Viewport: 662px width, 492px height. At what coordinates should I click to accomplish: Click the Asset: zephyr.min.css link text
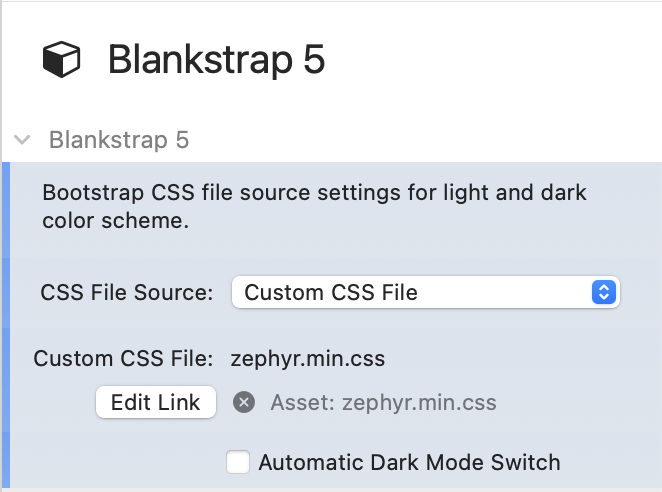coord(383,402)
